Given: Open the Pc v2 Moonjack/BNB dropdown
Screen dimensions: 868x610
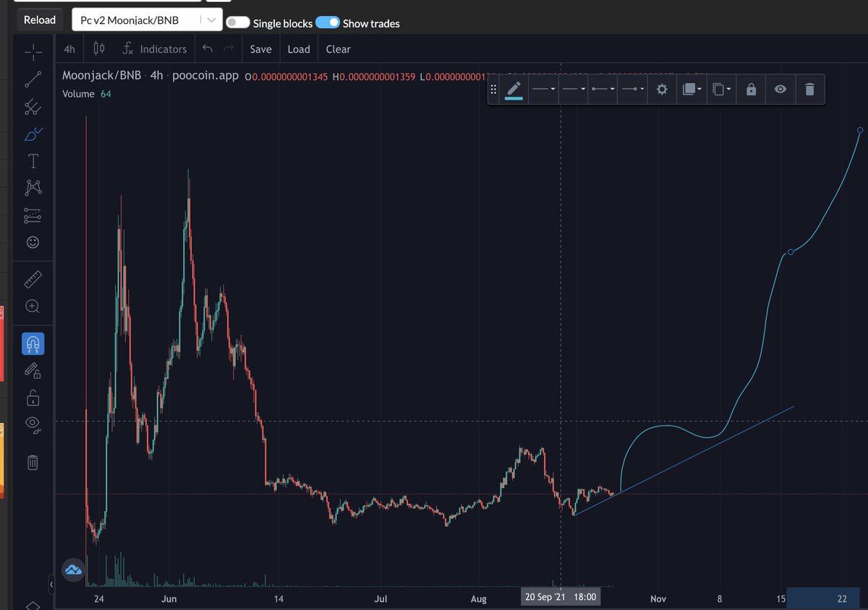Looking at the screenshot, I should [210, 20].
